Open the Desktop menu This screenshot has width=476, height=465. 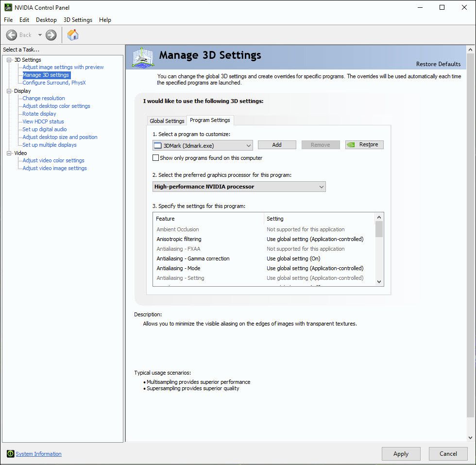[x=46, y=20]
